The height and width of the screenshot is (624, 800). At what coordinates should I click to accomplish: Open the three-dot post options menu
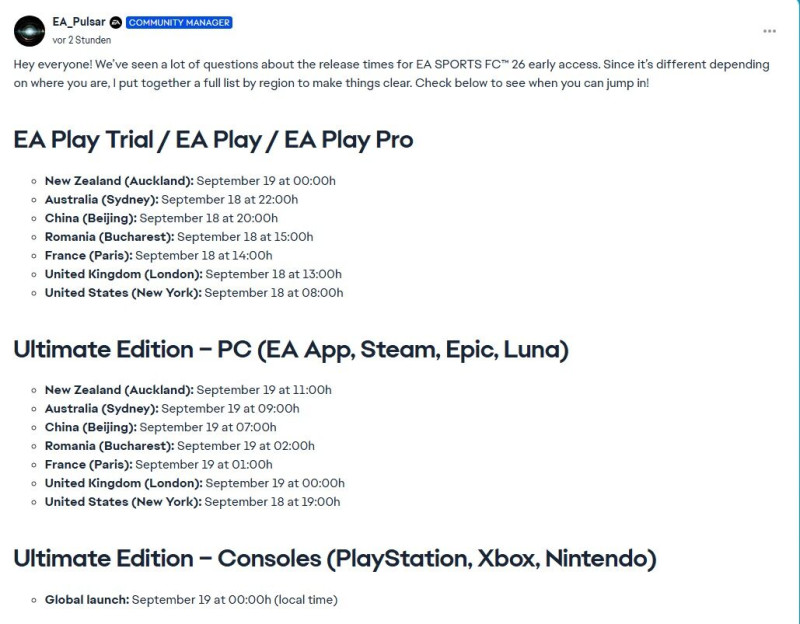tap(769, 31)
